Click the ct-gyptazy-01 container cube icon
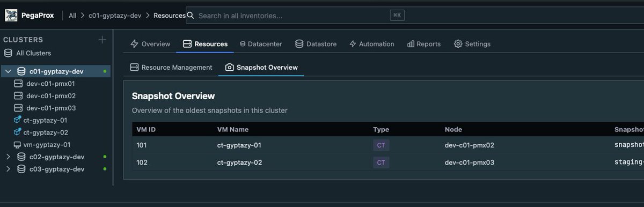644x207 pixels. [x=17, y=120]
